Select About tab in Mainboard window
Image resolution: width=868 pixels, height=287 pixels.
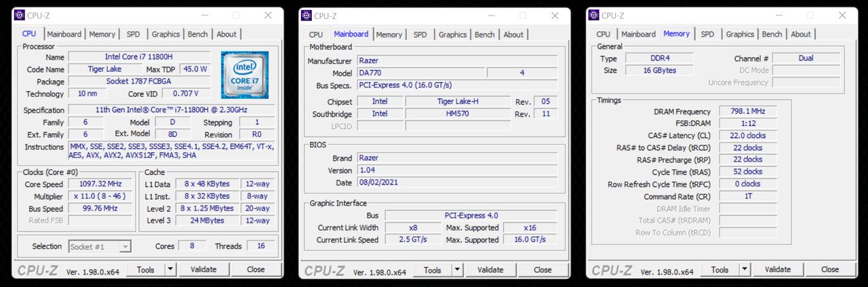pos(513,35)
